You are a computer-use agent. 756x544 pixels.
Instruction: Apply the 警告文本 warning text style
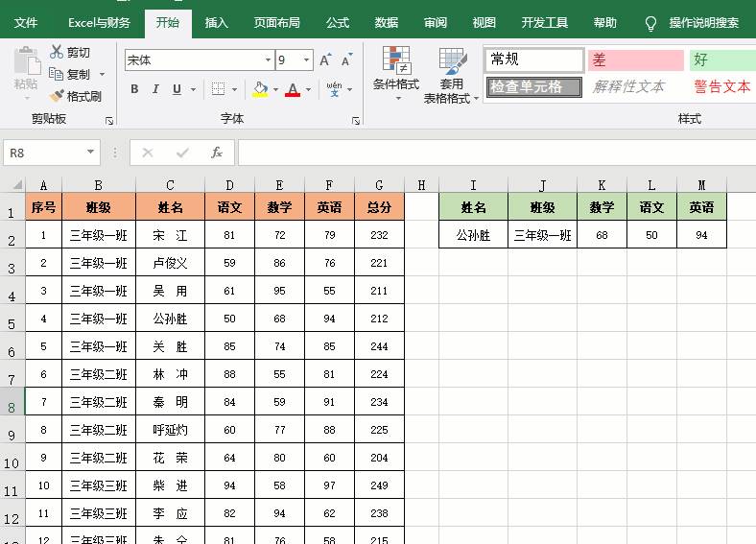[x=721, y=86]
